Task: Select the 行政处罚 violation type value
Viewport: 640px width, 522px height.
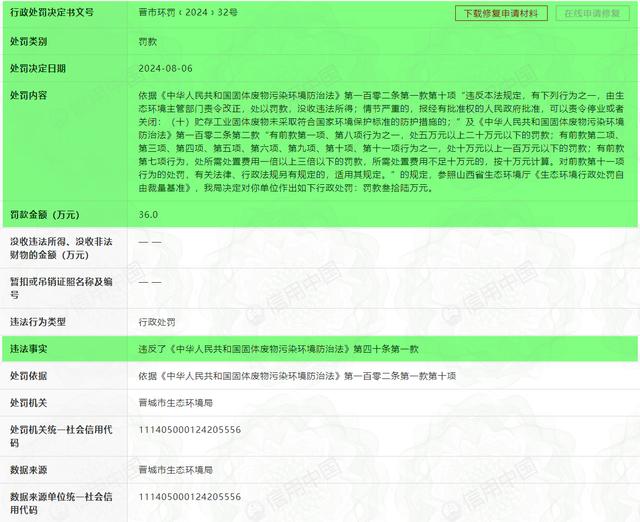Action: (x=157, y=322)
